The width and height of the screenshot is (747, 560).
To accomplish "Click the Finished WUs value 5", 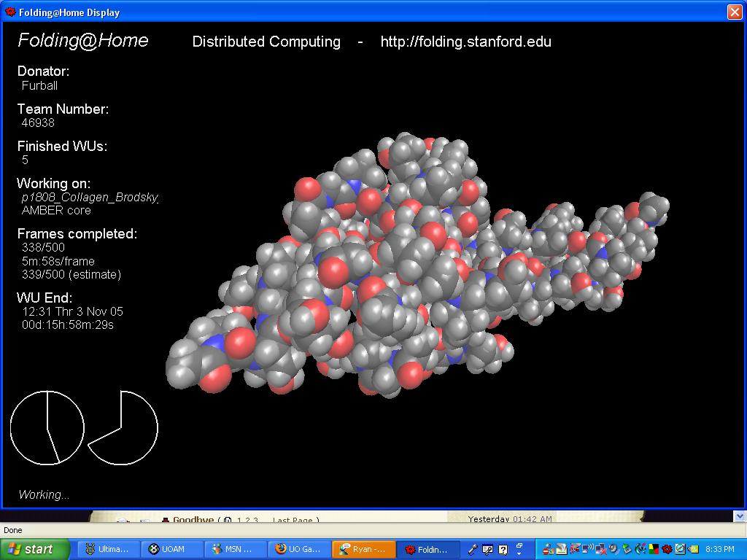I will pos(26,160).
